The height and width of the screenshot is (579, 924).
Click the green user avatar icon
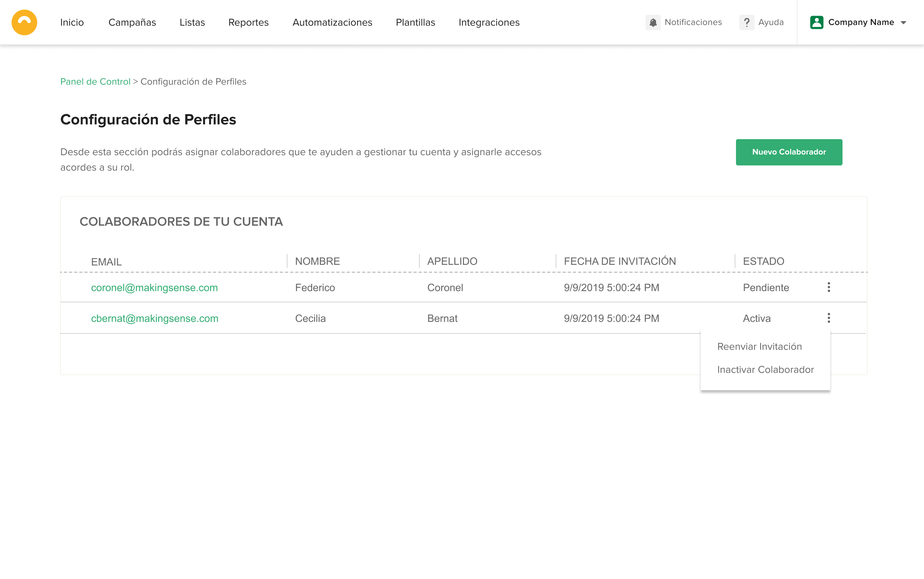coord(817,22)
